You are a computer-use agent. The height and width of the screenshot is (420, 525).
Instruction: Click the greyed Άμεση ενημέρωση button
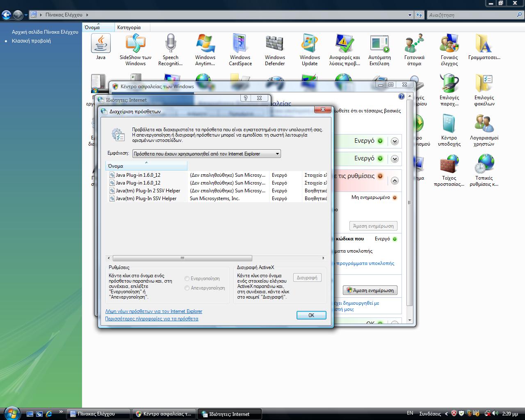[x=373, y=226]
